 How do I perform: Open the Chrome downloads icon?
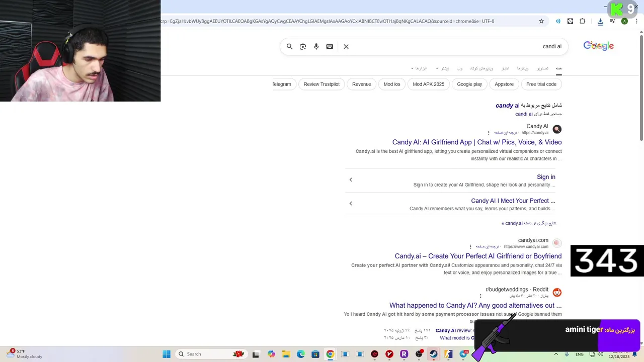click(x=600, y=21)
